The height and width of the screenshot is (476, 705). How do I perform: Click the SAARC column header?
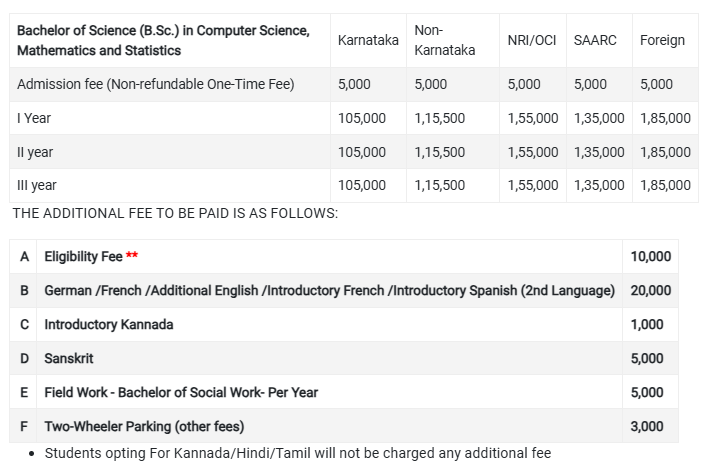pos(595,40)
